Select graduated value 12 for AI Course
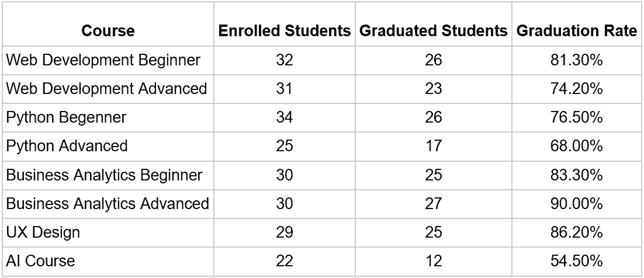Screen dimensions: 644x278 [x=434, y=260]
